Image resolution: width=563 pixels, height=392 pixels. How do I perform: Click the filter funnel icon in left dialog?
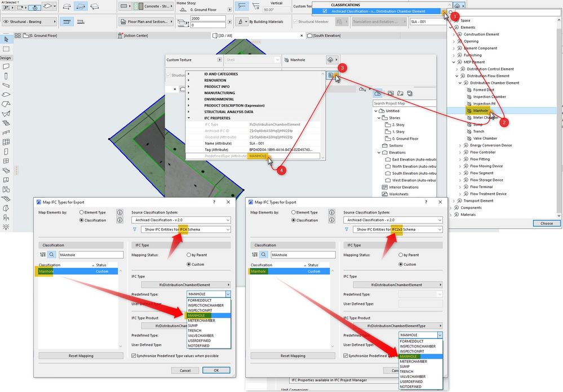coord(135,229)
